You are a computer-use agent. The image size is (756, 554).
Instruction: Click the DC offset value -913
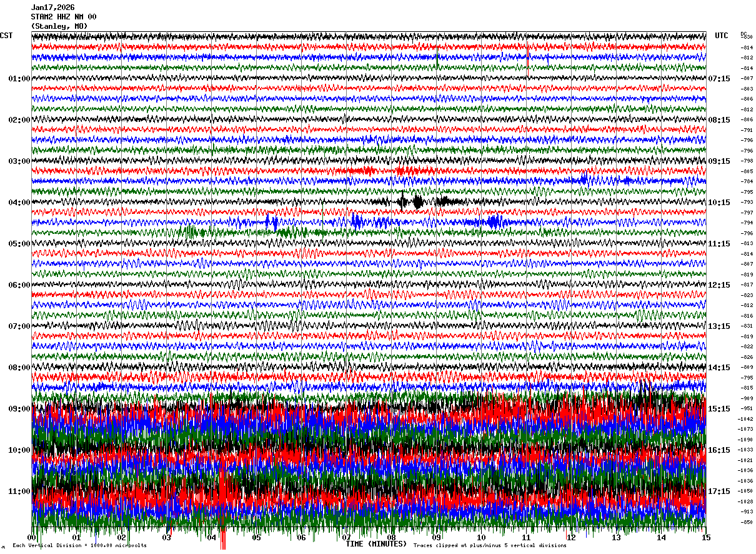click(x=747, y=511)
